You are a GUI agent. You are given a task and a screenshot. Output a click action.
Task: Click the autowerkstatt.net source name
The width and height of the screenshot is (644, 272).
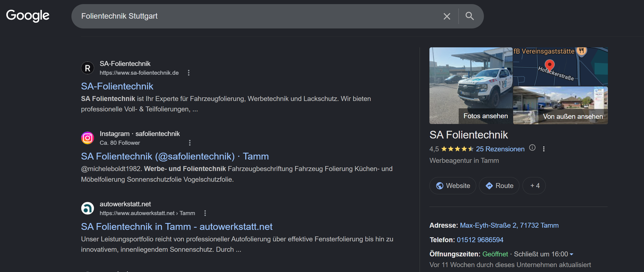[x=125, y=204]
